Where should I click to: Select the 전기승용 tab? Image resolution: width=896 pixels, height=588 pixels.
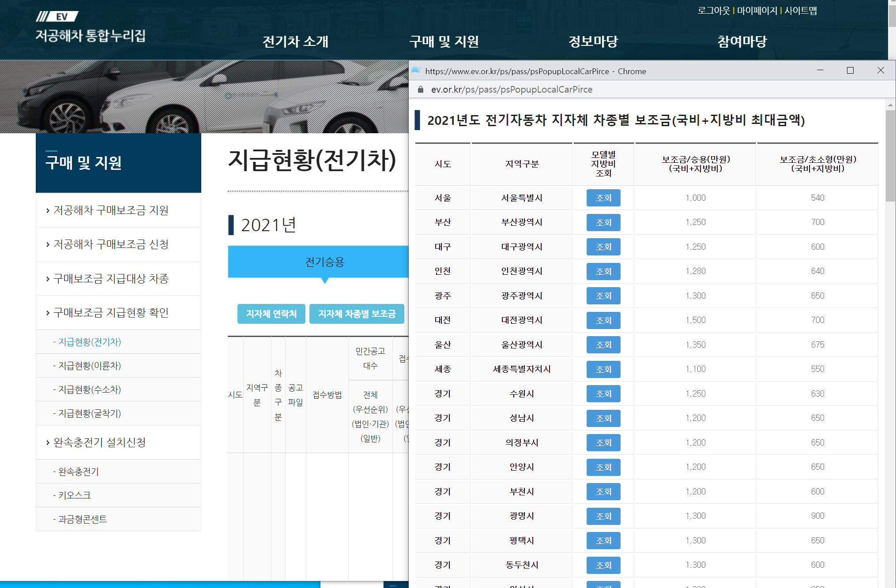click(324, 262)
